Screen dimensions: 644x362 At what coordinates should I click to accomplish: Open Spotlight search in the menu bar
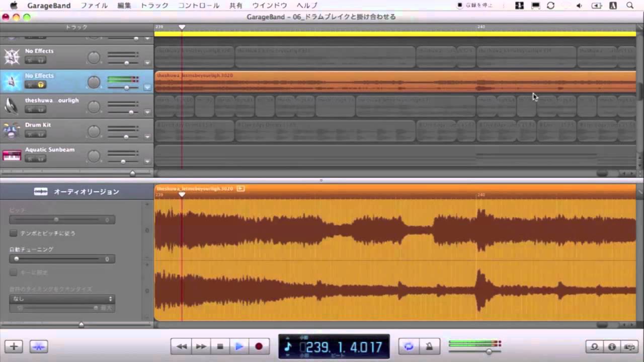630,6
